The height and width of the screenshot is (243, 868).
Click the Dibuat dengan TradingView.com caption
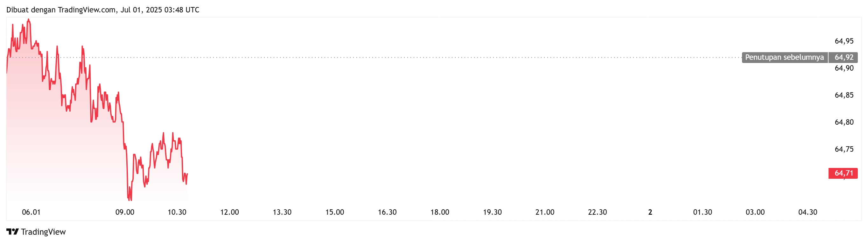pos(103,10)
